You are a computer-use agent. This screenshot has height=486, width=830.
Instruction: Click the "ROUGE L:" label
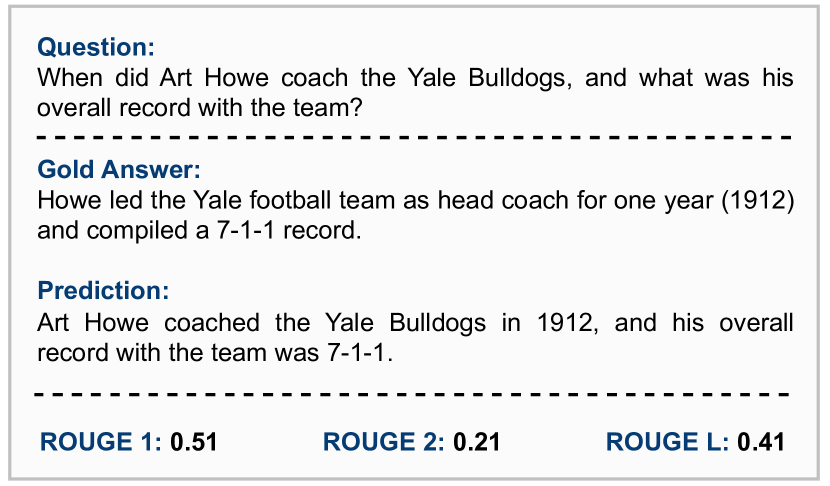click(x=668, y=442)
